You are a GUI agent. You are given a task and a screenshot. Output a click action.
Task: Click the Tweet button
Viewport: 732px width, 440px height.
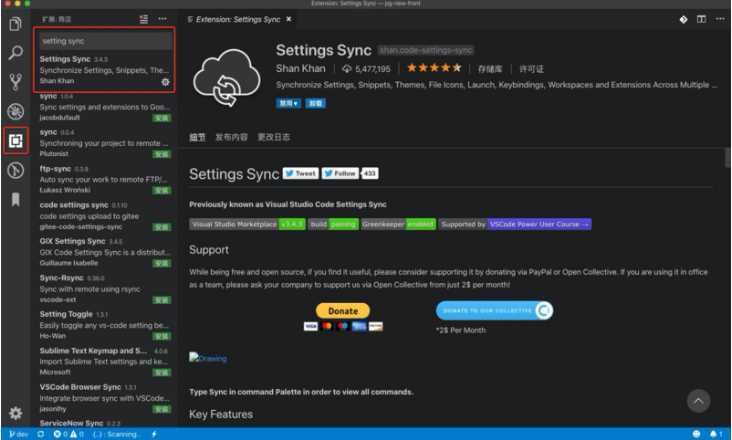tap(301, 174)
